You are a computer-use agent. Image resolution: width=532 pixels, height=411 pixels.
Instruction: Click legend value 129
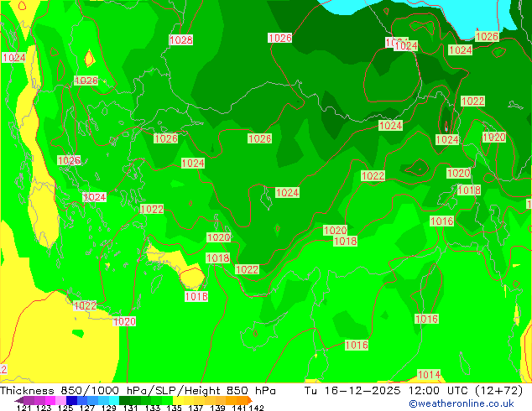(x=109, y=408)
